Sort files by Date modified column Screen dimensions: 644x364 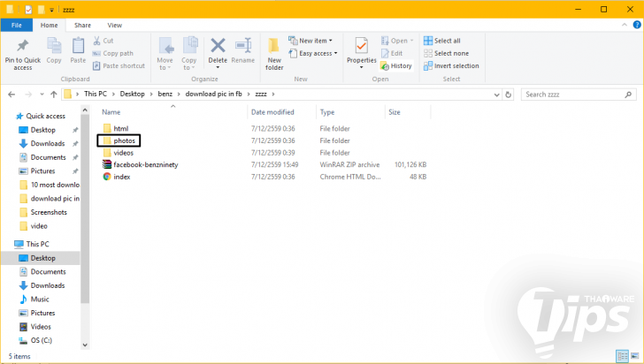pyautogui.click(x=272, y=112)
